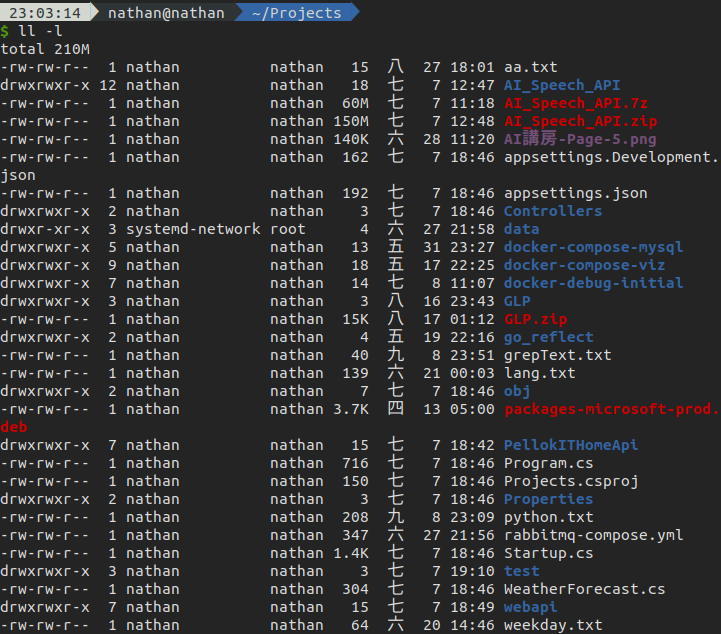
Task: Click the 'total 210M' line
Action: click(x=45, y=49)
